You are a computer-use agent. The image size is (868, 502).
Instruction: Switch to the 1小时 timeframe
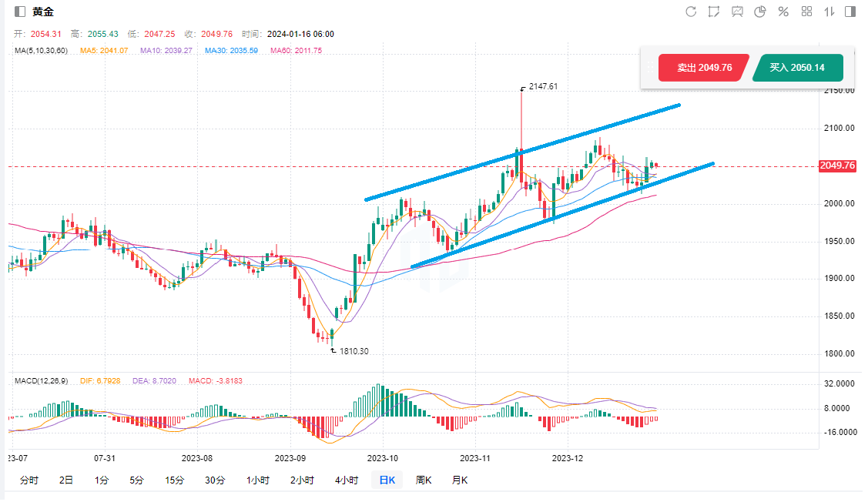[x=258, y=480]
